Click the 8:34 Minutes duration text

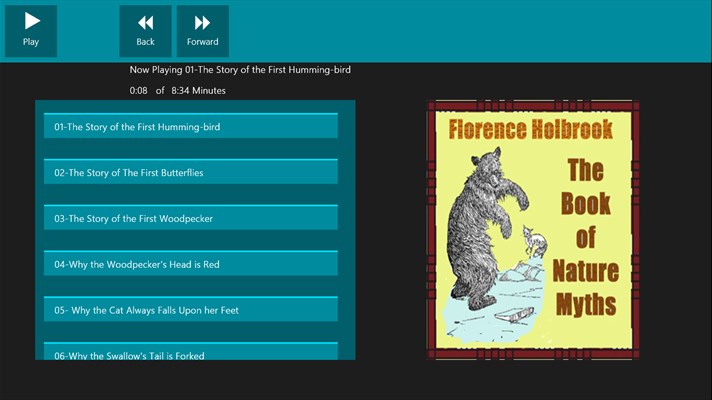point(198,91)
